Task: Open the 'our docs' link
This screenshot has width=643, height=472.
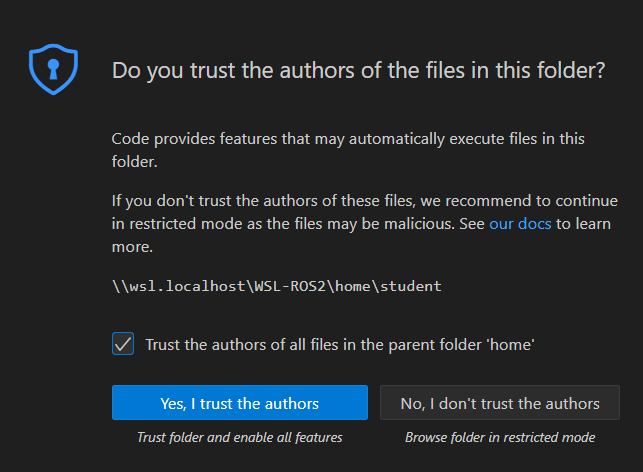Action: [520, 224]
